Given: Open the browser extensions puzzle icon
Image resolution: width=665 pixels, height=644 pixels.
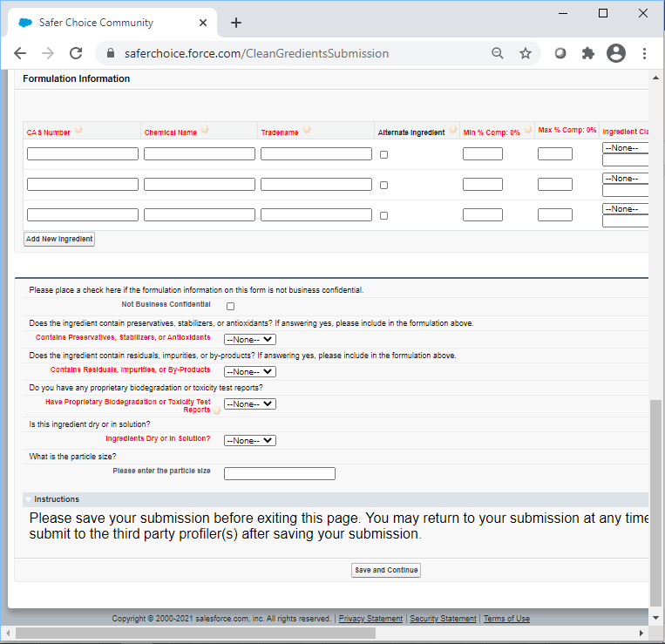Looking at the screenshot, I should (588, 53).
